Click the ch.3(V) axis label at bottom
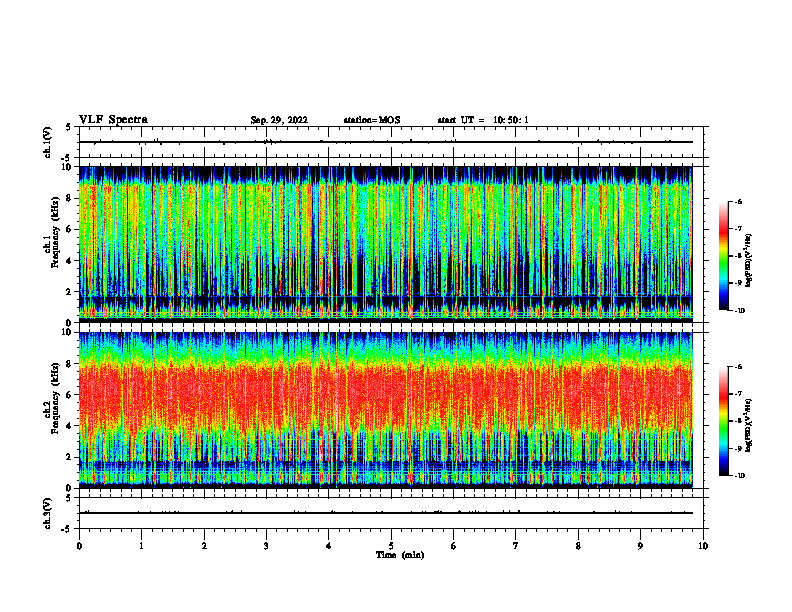This screenshot has height=612, width=792. [47, 513]
